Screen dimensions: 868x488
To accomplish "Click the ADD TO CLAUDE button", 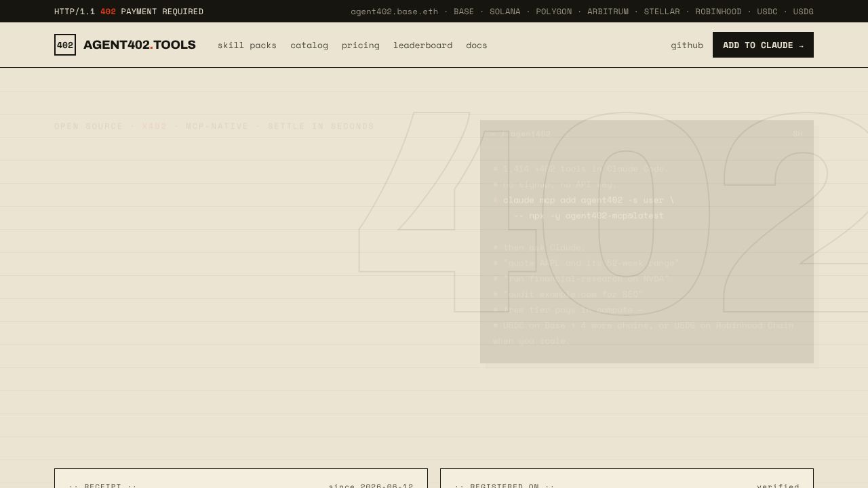I will click(x=763, y=45).
